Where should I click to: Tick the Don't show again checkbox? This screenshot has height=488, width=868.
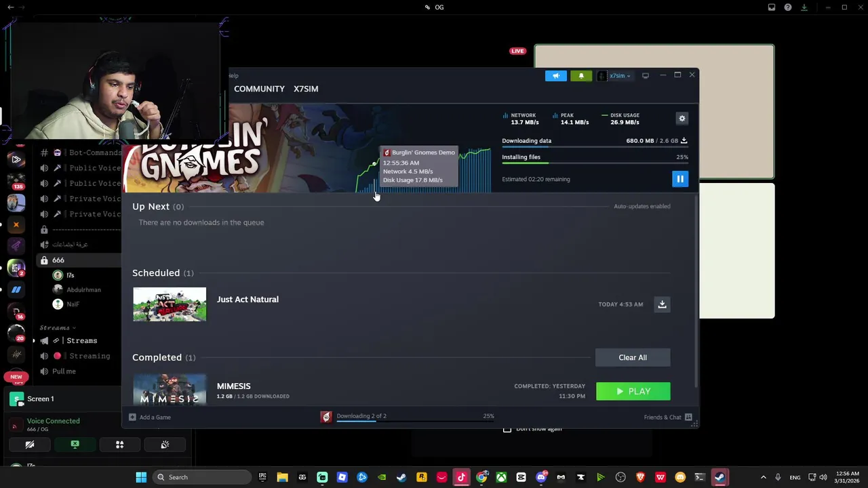[507, 429]
